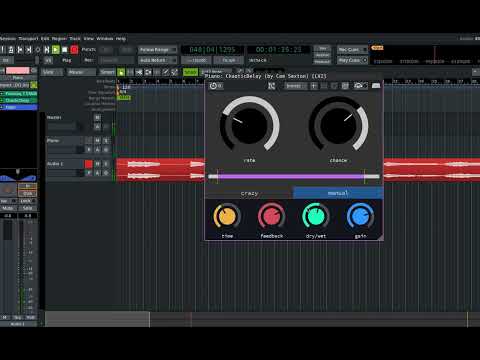This screenshot has height=360, width=480.
Task: Open the Auto Return dropdown
Action: pos(157,60)
